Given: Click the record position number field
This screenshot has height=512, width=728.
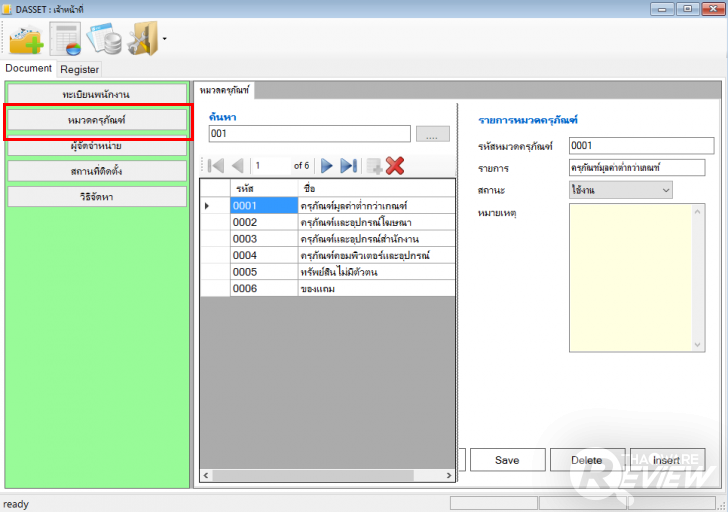Looking at the screenshot, I should (271, 166).
